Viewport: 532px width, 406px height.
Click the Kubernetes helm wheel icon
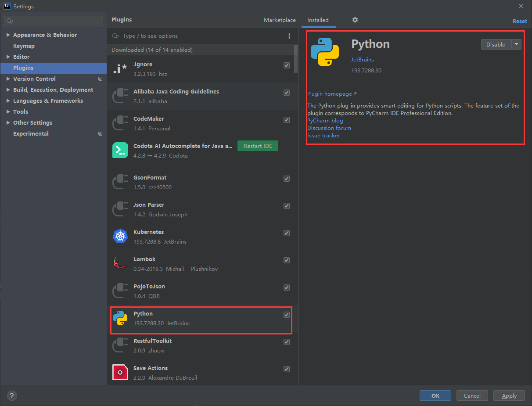point(120,237)
